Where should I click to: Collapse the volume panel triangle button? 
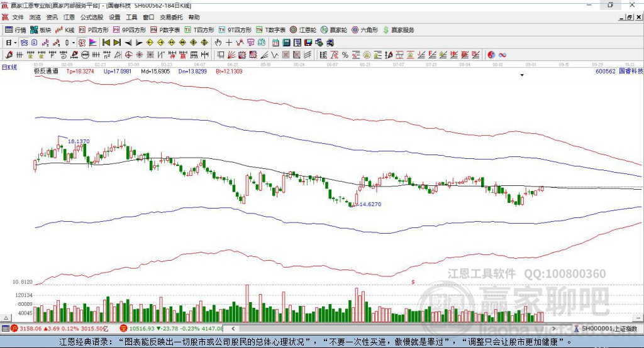(x=6, y=318)
